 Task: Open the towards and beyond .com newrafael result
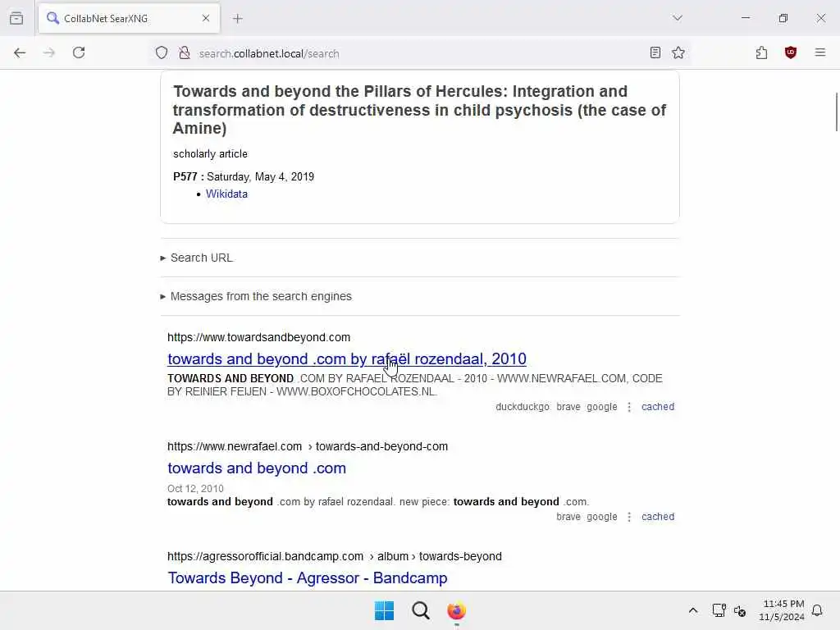(257, 468)
